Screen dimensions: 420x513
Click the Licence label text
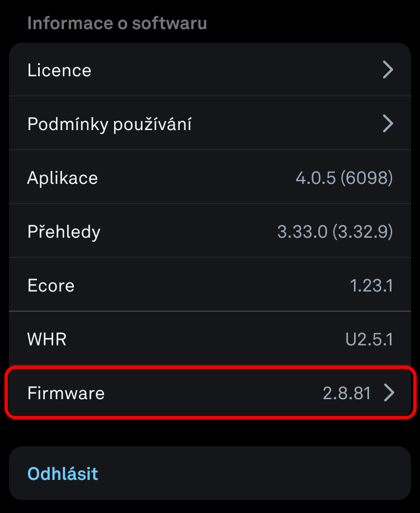pyautogui.click(x=59, y=70)
